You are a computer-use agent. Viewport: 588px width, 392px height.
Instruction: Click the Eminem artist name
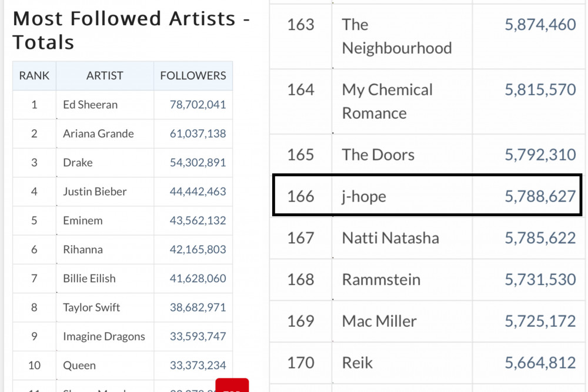tap(82, 220)
